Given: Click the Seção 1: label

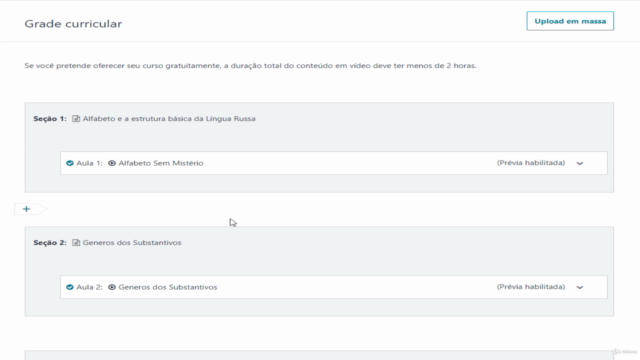Looking at the screenshot, I should click(x=50, y=119).
